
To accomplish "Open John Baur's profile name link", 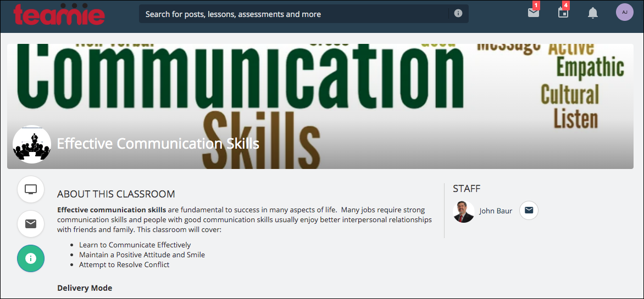I will (495, 211).
